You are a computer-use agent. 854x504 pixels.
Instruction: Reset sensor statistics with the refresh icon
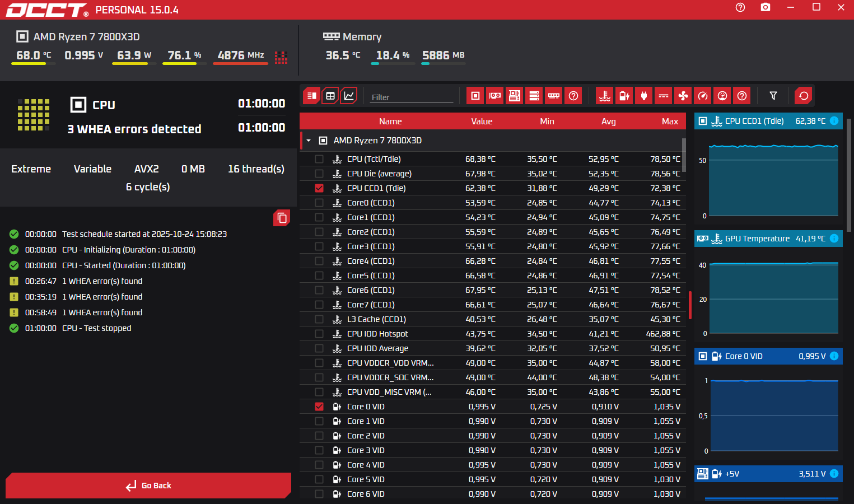point(804,96)
